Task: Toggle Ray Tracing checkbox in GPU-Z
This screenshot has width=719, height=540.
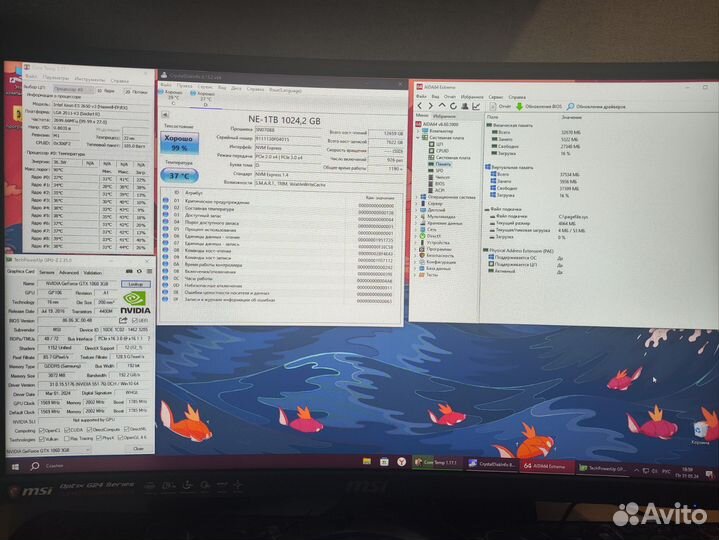Action: tap(67, 439)
